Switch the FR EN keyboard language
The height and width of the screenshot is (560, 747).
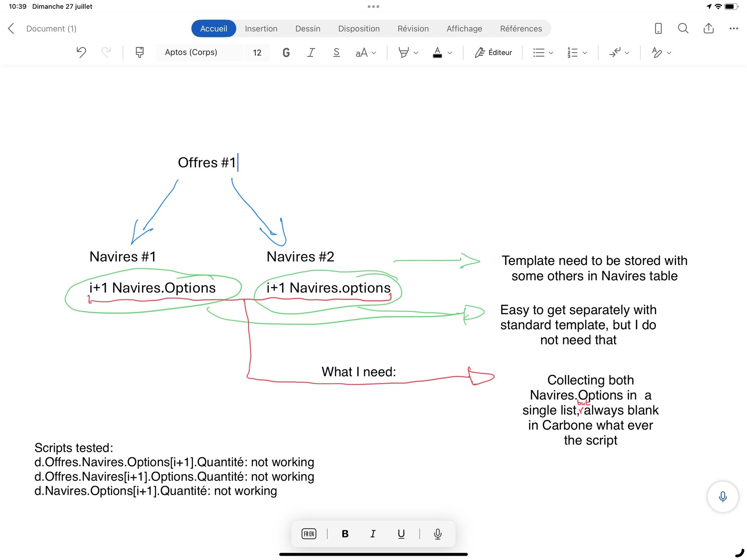coord(309,534)
